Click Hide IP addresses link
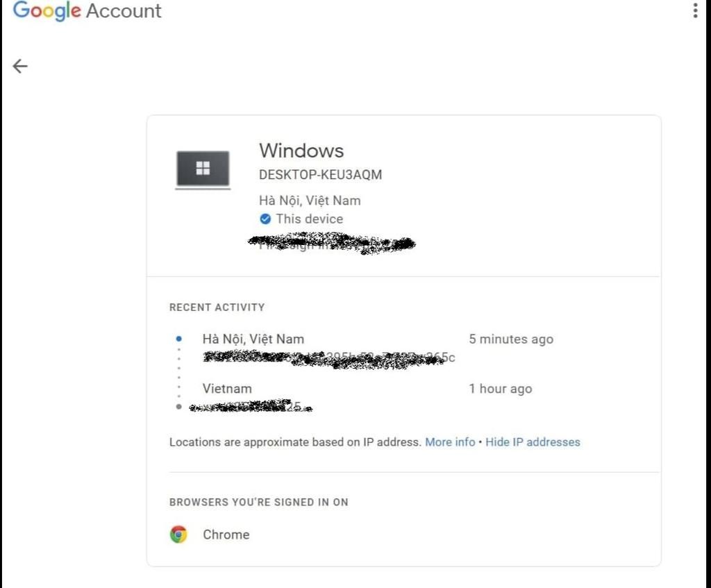 point(533,442)
